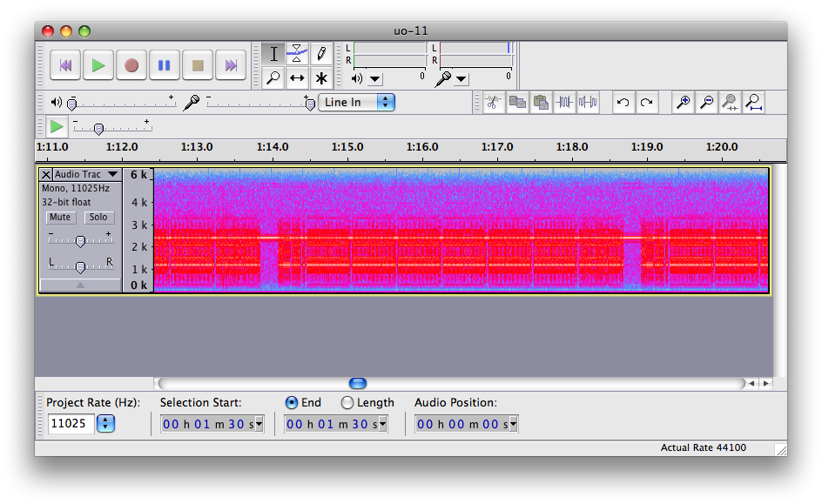Select the Multi-Tool asterisk mode
This screenshot has width=822, height=504.
(320, 78)
